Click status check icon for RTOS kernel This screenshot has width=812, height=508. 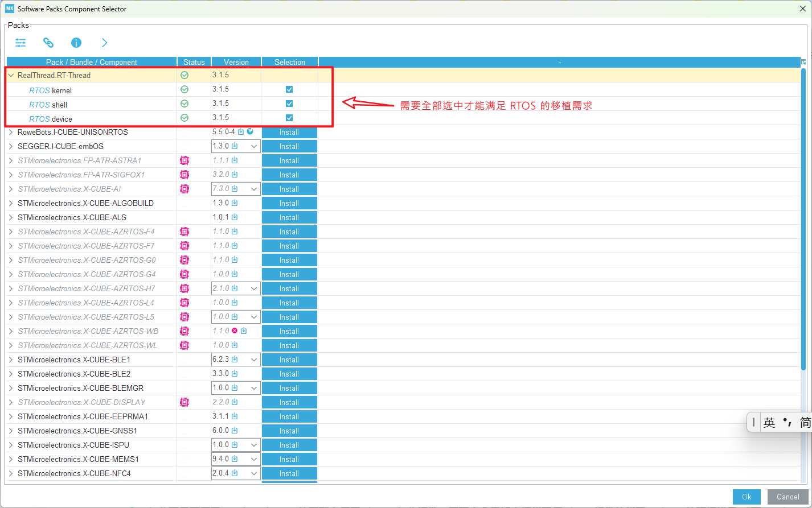click(184, 89)
